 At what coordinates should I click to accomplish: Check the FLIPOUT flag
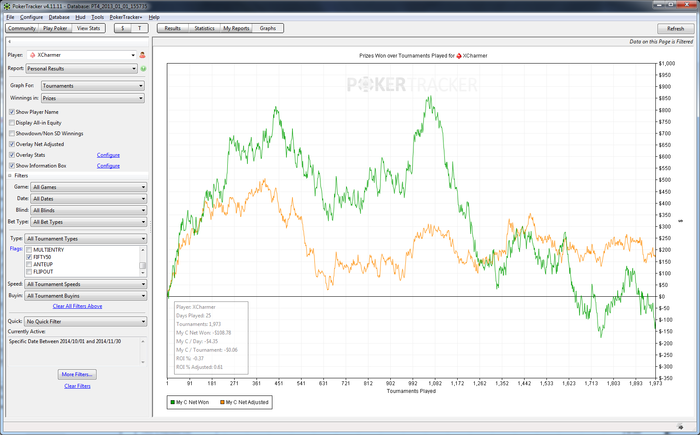[29, 272]
